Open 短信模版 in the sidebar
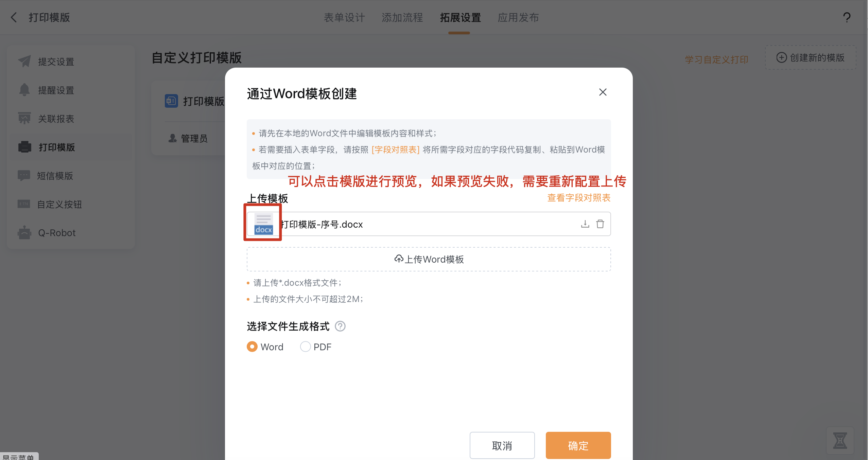 click(x=71, y=176)
